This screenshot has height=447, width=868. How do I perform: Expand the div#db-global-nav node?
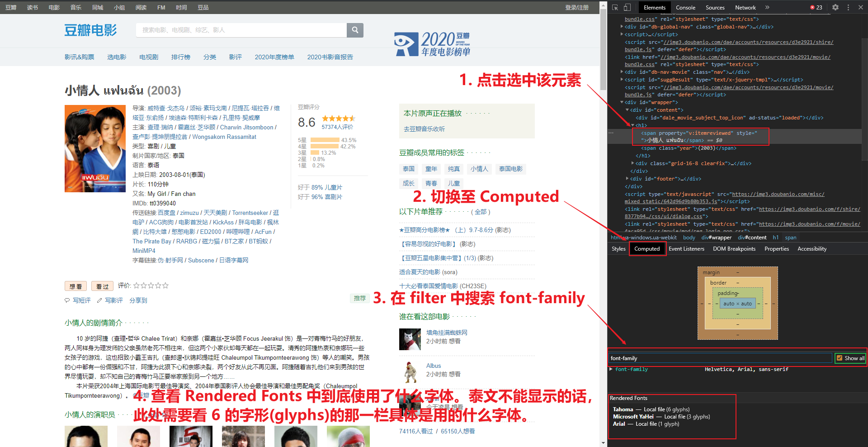622,27
